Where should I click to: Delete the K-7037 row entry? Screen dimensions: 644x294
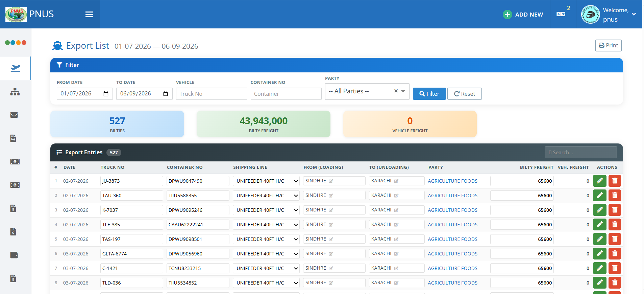[615, 210]
